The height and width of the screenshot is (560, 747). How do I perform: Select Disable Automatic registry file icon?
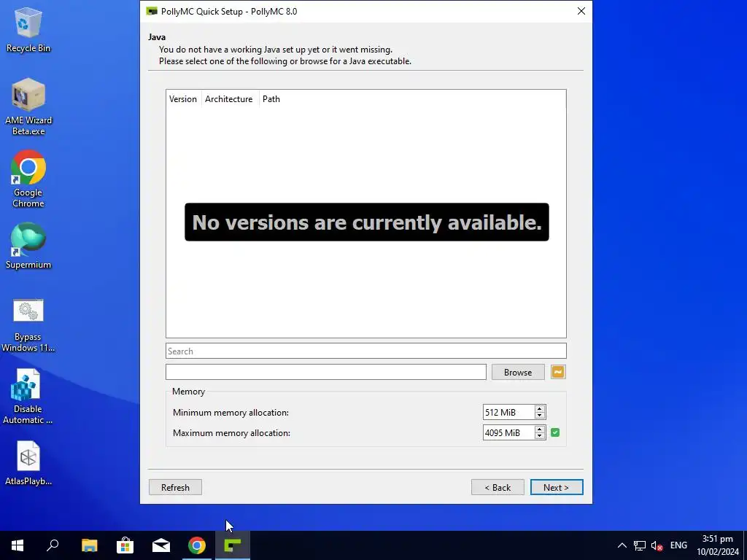(28, 397)
